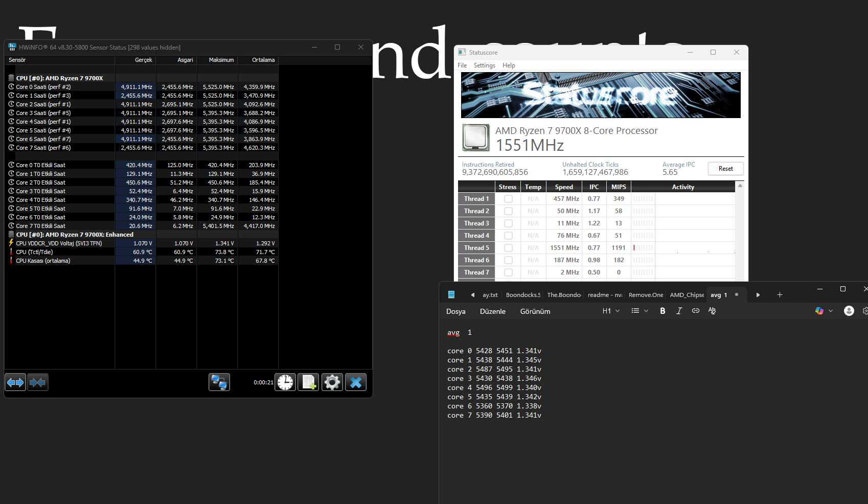Switch to the The.Boondo tab in Notepad

pos(564,295)
